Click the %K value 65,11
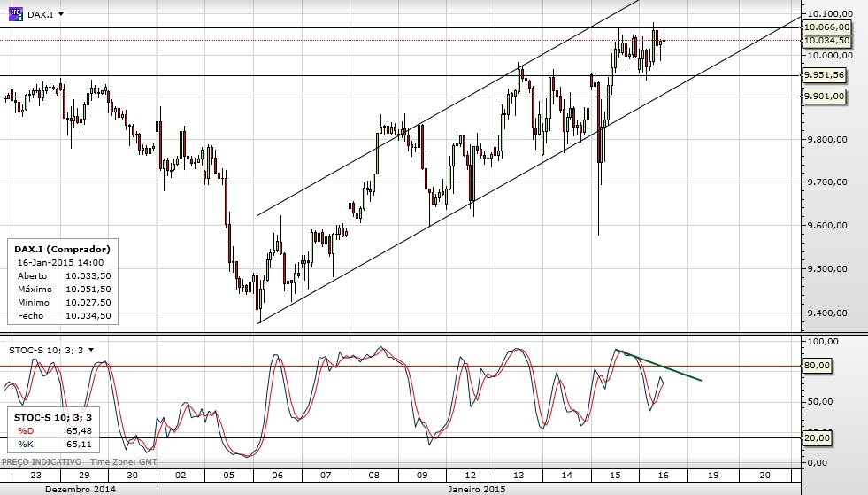 (79, 444)
